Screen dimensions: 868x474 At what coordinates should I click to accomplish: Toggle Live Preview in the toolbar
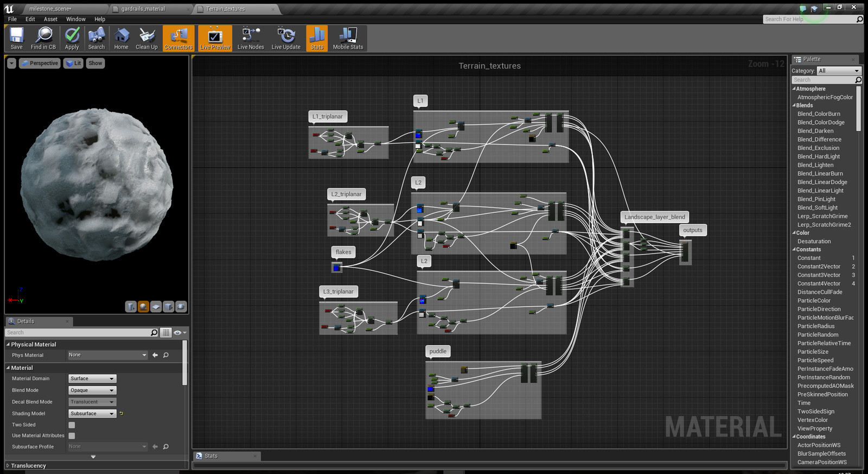[215, 39]
